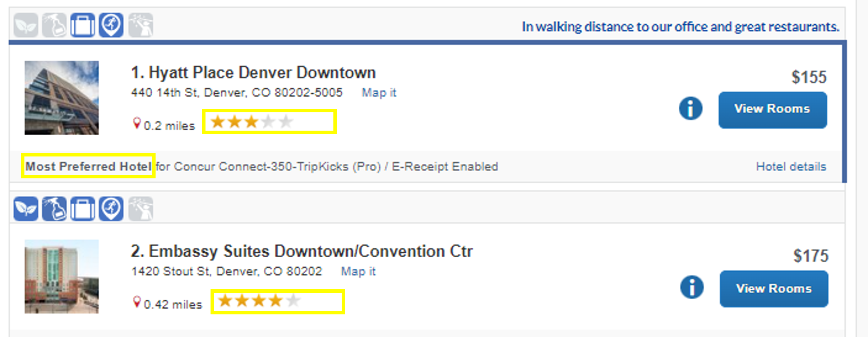Click the leaf eco icon above Hyatt Place
868x337 pixels.
pyautogui.click(x=26, y=25)
